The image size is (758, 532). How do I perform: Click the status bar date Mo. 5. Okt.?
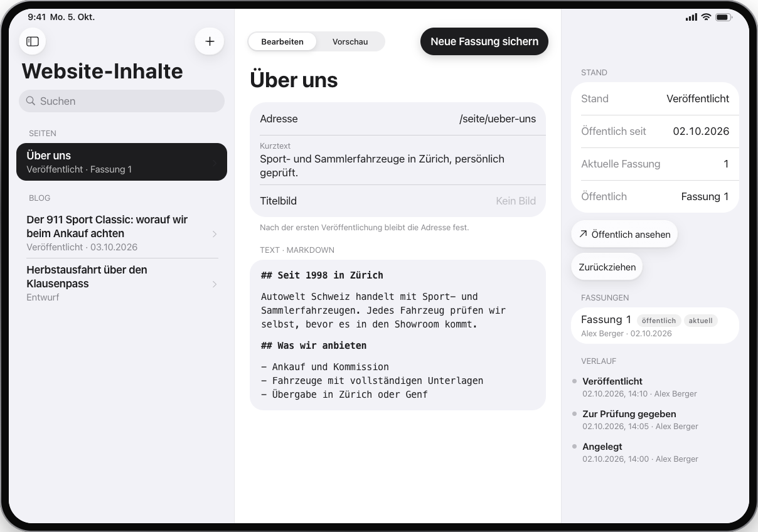pos(73,17)
